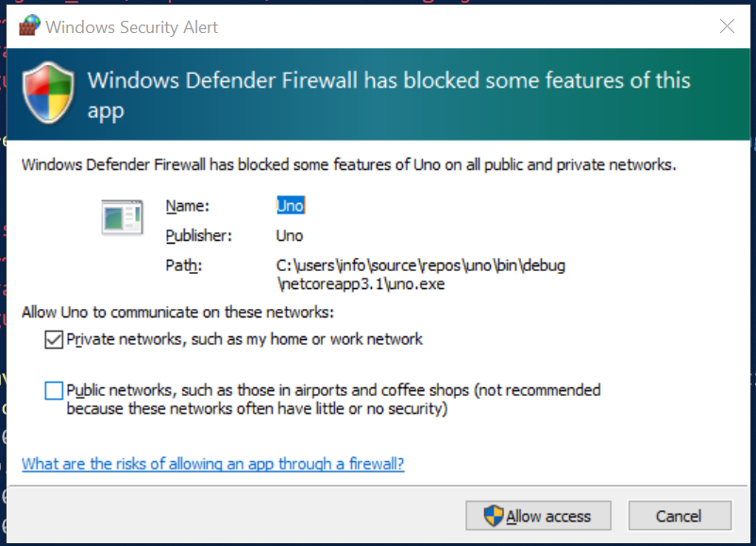
Task: Click the Cancel button
Action: (680, 516)
